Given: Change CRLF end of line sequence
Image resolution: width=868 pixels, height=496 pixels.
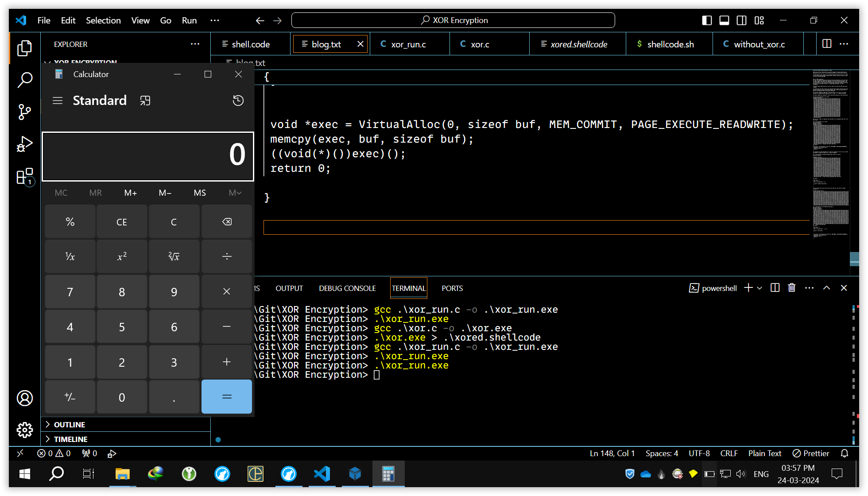Looking at the screenshot, I should click(729, 453).
